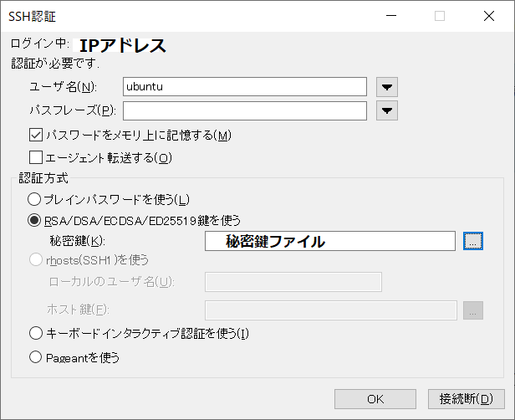Select the Pageantを使う radio button
The image size is (515, 420).
(34, 357)
